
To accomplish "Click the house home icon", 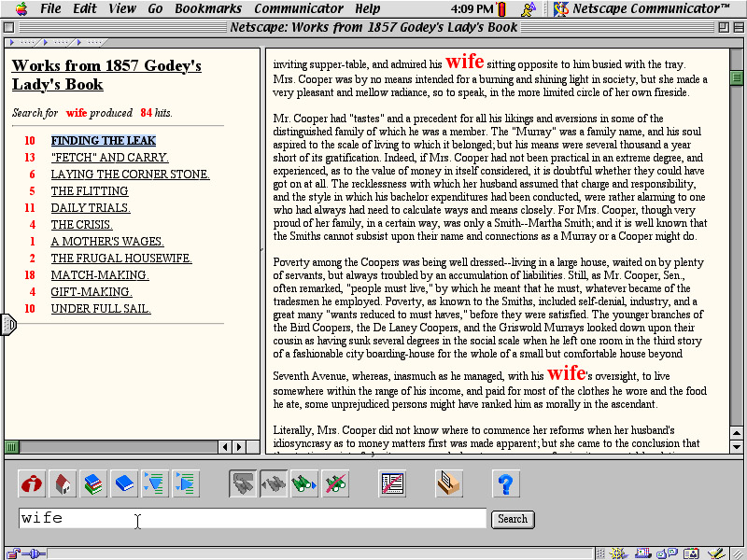I will coord(63,483).
